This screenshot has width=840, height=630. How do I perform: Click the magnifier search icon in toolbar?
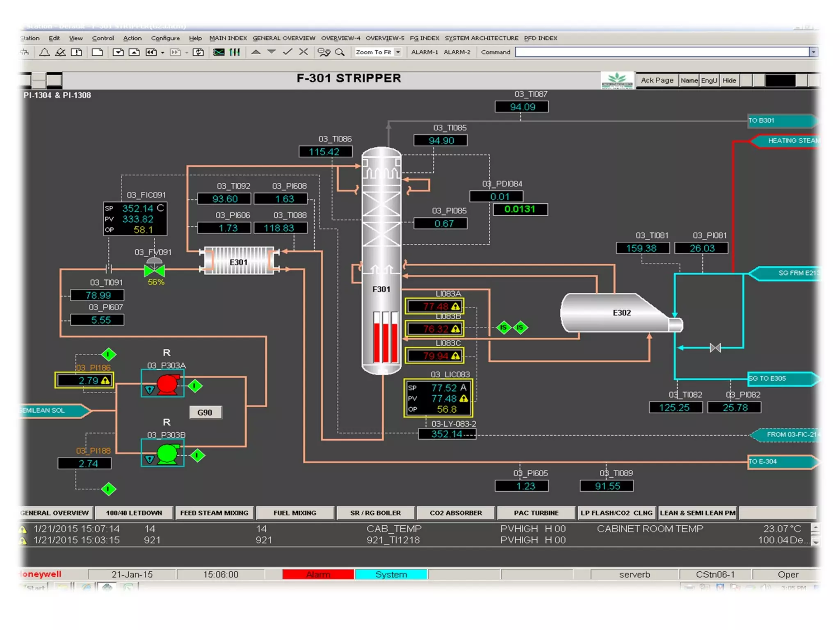pyautogui.click(x=340, y=52)
